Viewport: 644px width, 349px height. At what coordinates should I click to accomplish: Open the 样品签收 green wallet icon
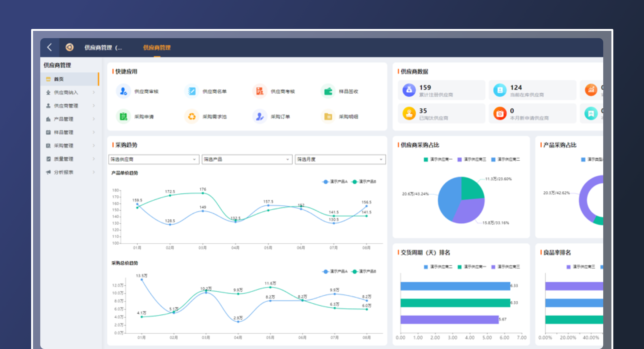click(328, 91)
